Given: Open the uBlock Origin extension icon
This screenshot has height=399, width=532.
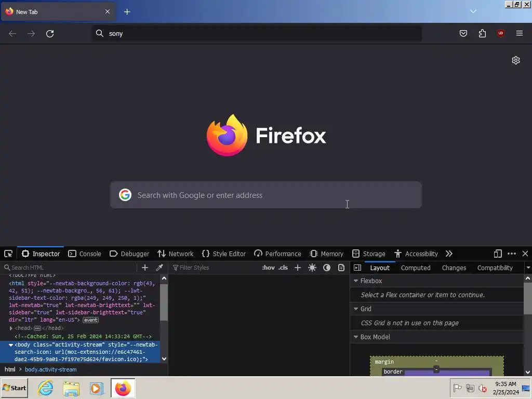Looking at the screenshot, I should click(500, 33).
